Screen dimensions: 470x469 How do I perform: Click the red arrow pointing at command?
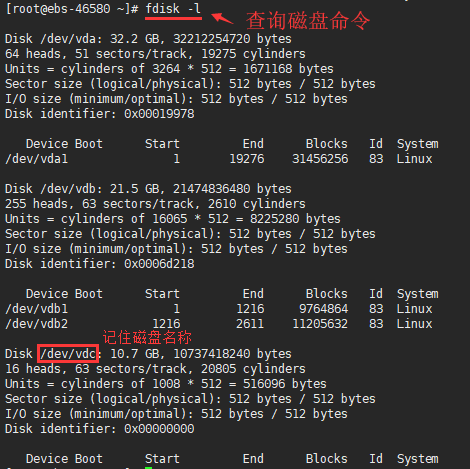pyautogui.click(x=222, y=18)
